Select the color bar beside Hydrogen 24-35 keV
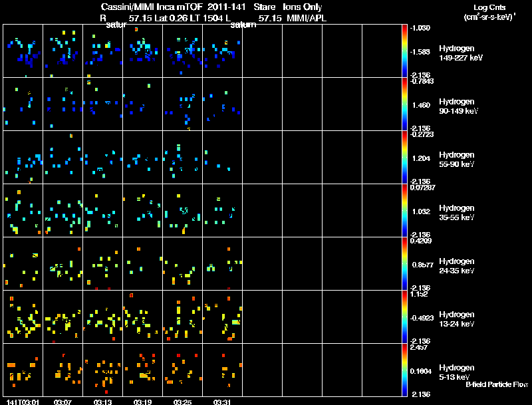Viewport: 532px width, 405px height. tap(404, 263)
